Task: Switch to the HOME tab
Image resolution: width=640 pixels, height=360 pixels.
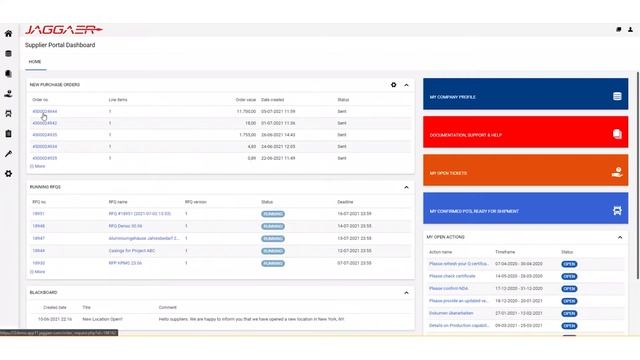Action: pos(35,62)
